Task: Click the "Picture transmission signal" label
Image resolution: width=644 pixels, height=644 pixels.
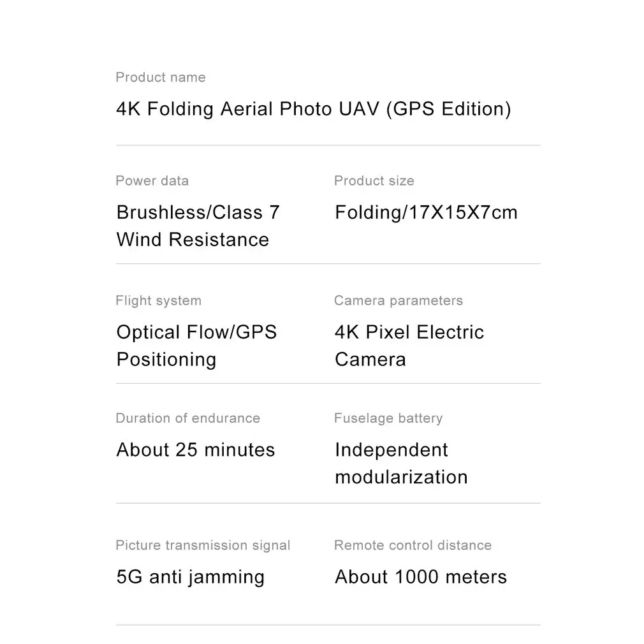Action: 203,546
